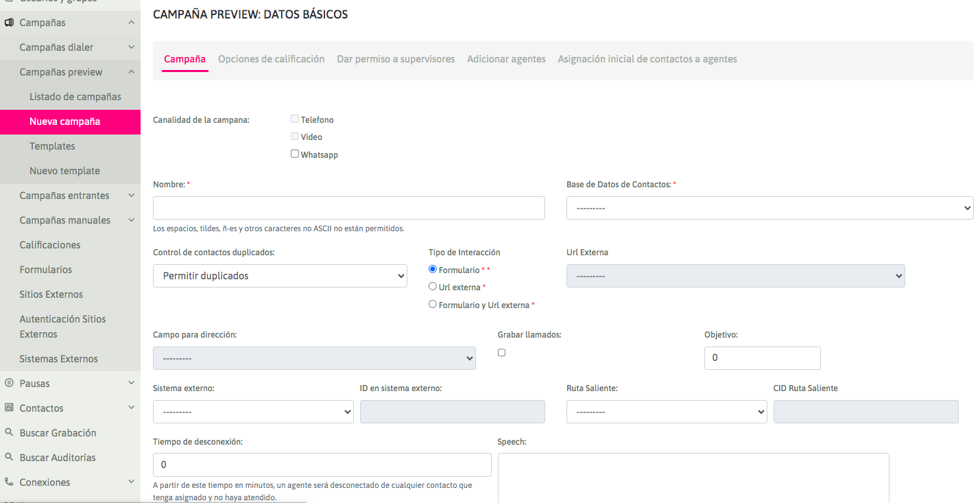Click the contacts icon in sidebar
This screenshot has width=980, height=503.
pos(9,408)
